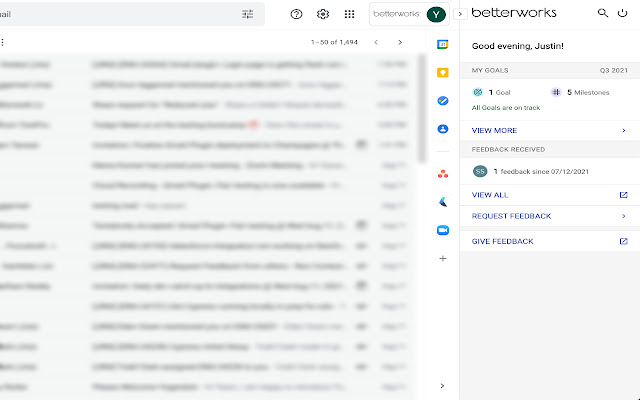
Task: Go to older emails page
Action: 400,42
